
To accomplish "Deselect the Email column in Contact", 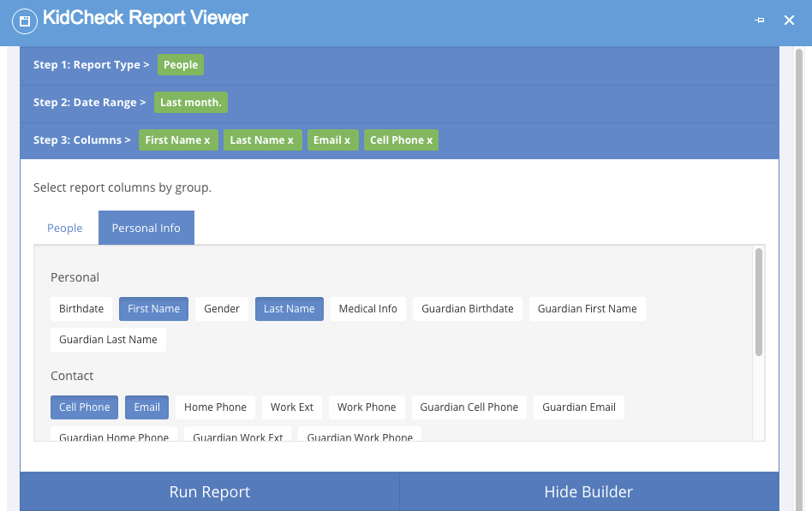I will click(x=147, y=407).
